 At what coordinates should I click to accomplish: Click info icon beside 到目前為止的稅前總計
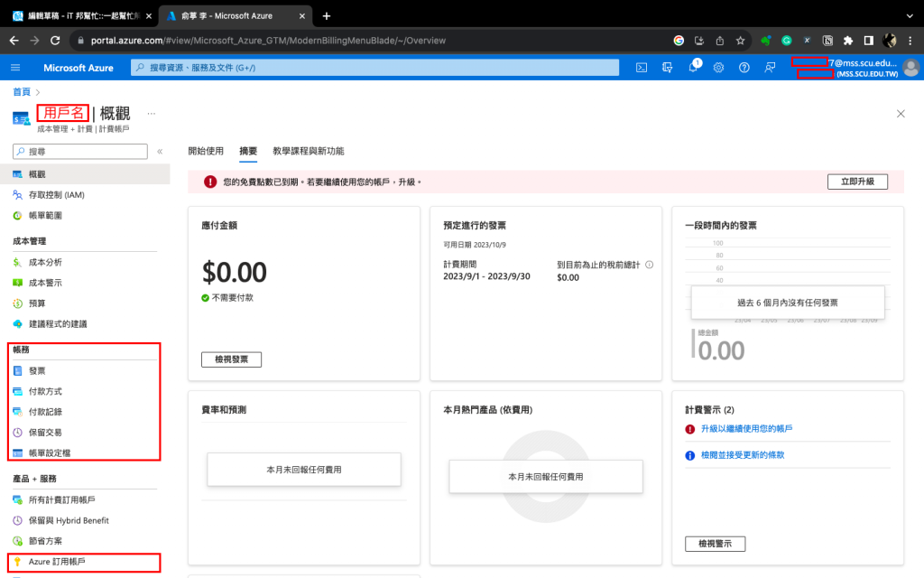[650, 265]
